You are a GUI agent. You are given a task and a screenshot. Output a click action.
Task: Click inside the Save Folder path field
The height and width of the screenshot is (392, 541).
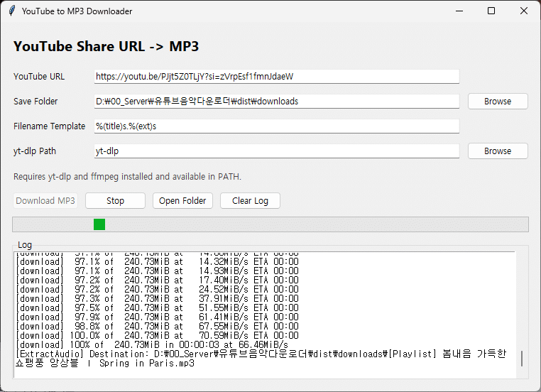click(x=277, y=101)
